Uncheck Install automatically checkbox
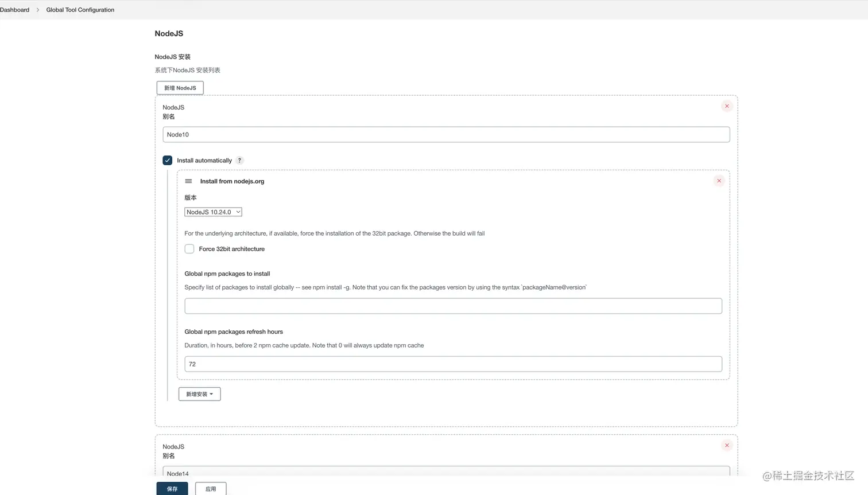868x495 pixels. pos(168,161)
